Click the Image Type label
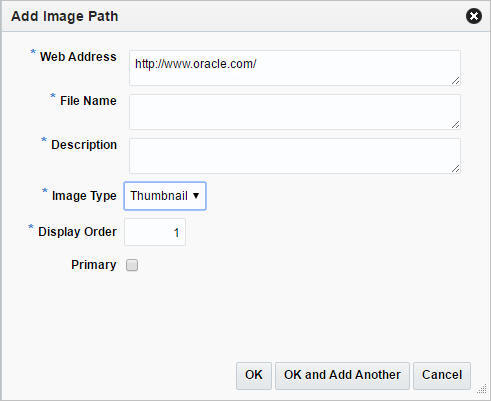Screen dimensions: 491x401 (84, 196)
